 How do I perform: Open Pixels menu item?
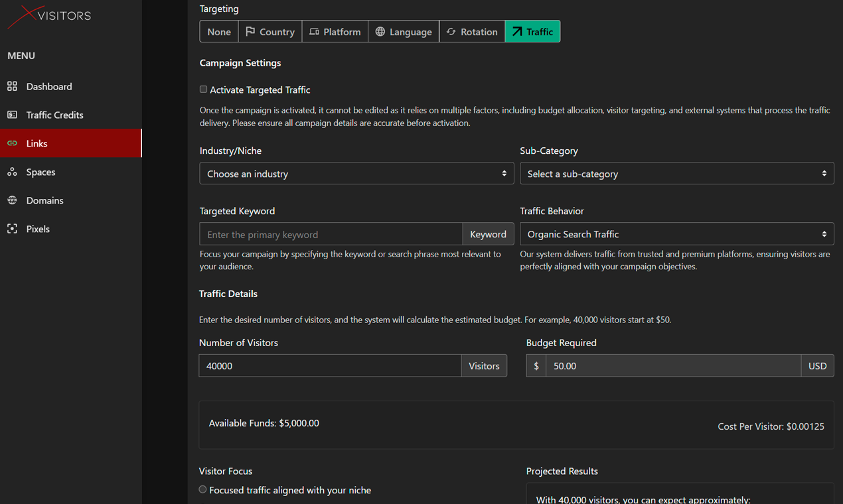(71, 229)
